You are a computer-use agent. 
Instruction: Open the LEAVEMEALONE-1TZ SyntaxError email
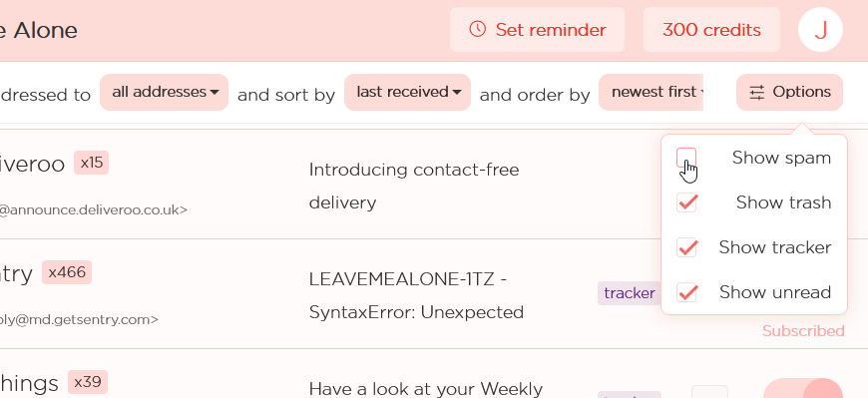click(416, 295)
